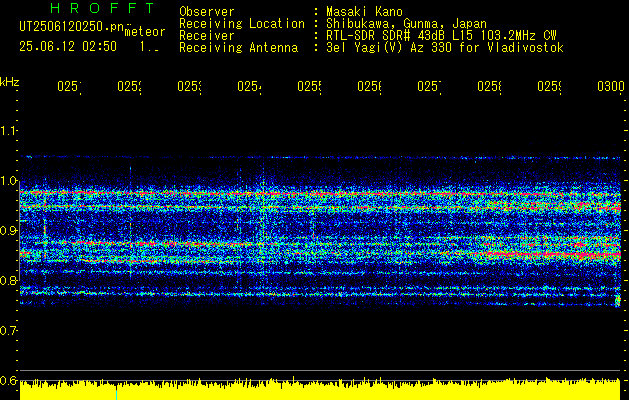This screenshot has width=629, height=400.
Task: Click observer name Masaki Kano
Action: pos(364,11)
